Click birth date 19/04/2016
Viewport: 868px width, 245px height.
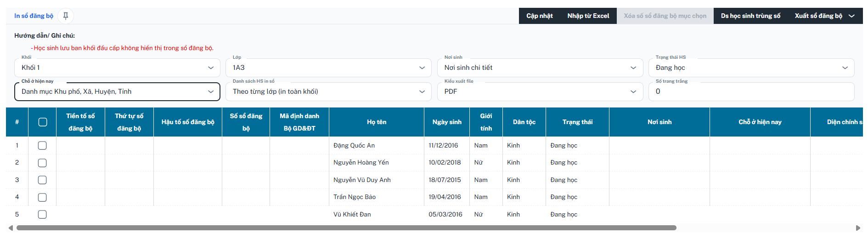tap(445, 197)
